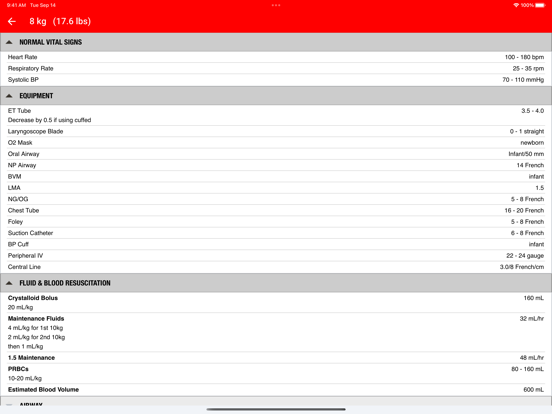Tap the home indicator bar
The width and height of the screenshot is (552, 414).
(x=276, y=409)
